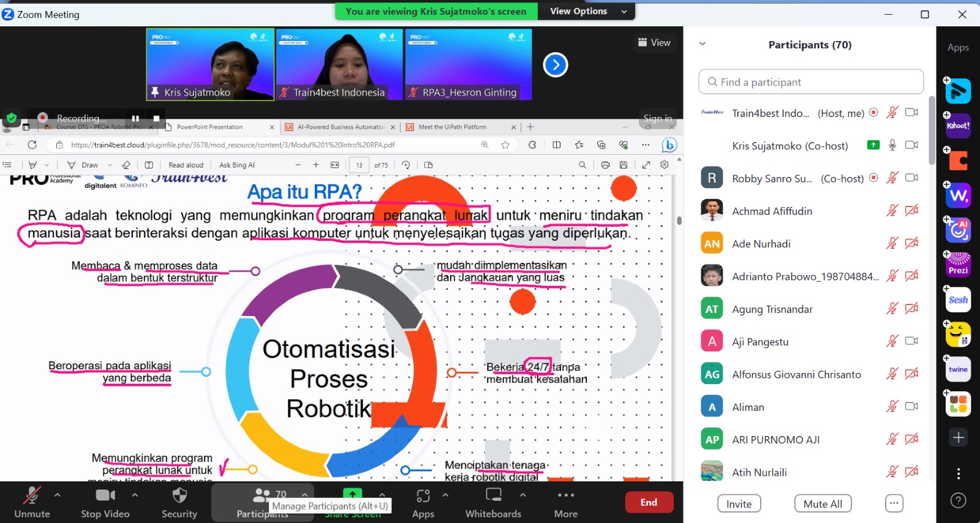Screen dimensions: 980x523
Task: Toggle Train4best Indonesia host microphone icon
Action: point(892,113)
